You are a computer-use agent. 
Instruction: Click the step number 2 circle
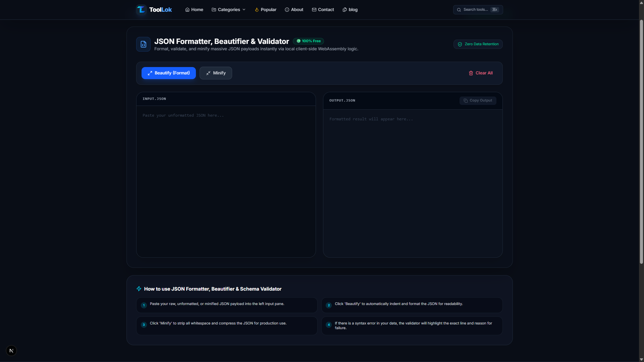click(x=329, y=305)
